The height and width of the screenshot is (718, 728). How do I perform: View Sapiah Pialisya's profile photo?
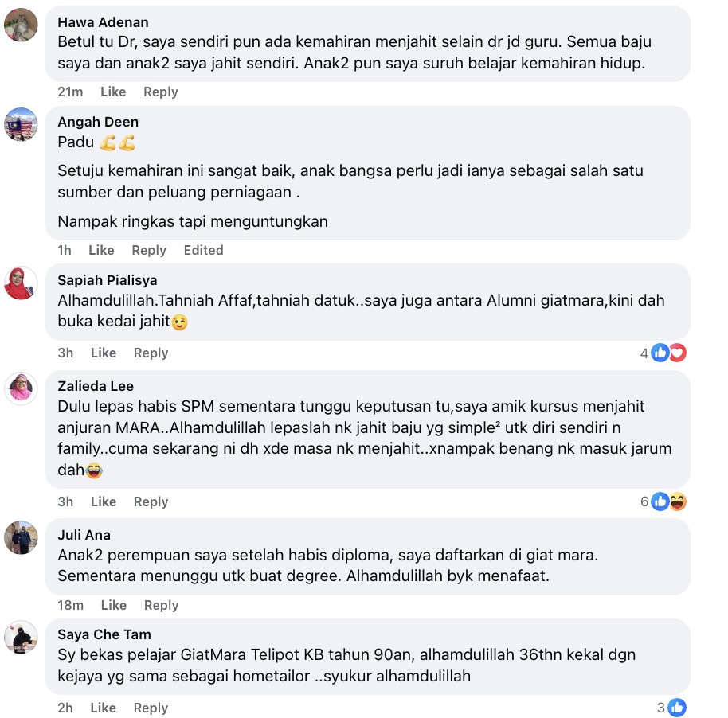21,283
